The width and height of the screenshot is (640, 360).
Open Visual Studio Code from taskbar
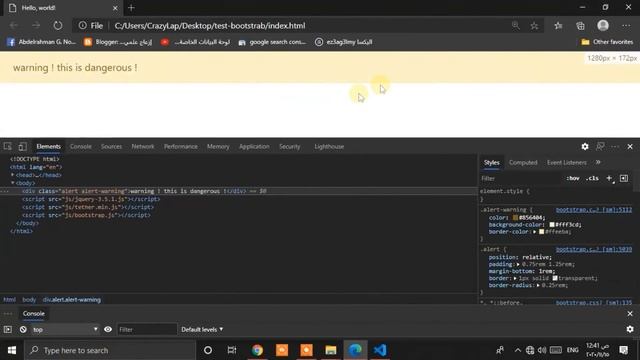(380, 350)
